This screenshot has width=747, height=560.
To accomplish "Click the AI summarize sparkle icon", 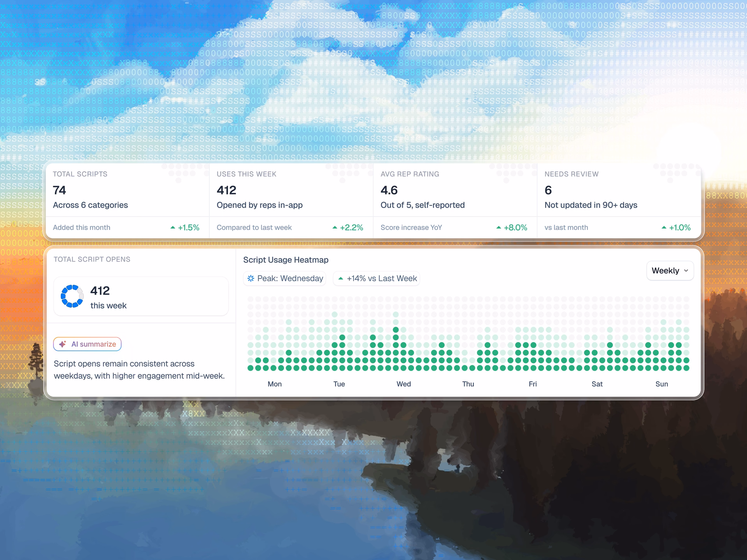I will click(x=63, y=344).
